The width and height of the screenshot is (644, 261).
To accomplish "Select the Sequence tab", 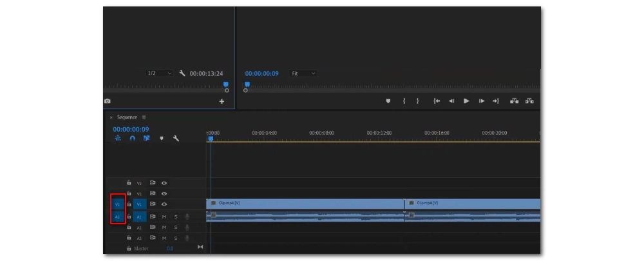I will [127, 117].
